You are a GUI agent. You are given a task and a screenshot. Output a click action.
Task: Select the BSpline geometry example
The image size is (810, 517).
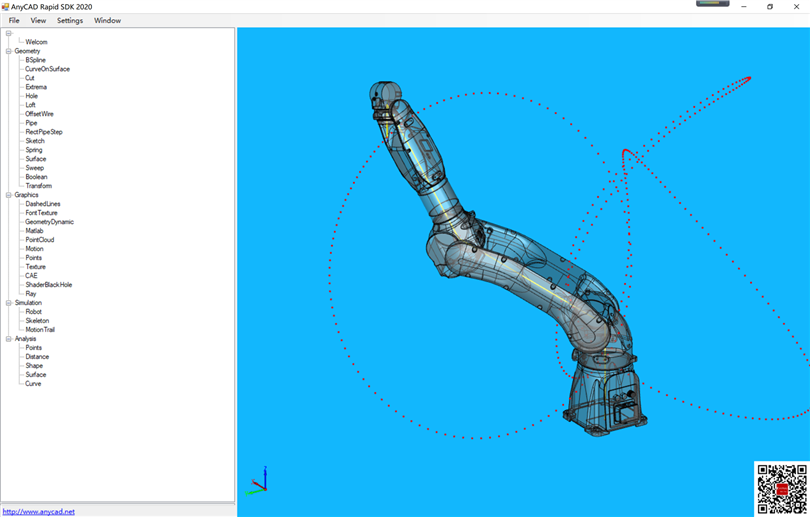35,60
